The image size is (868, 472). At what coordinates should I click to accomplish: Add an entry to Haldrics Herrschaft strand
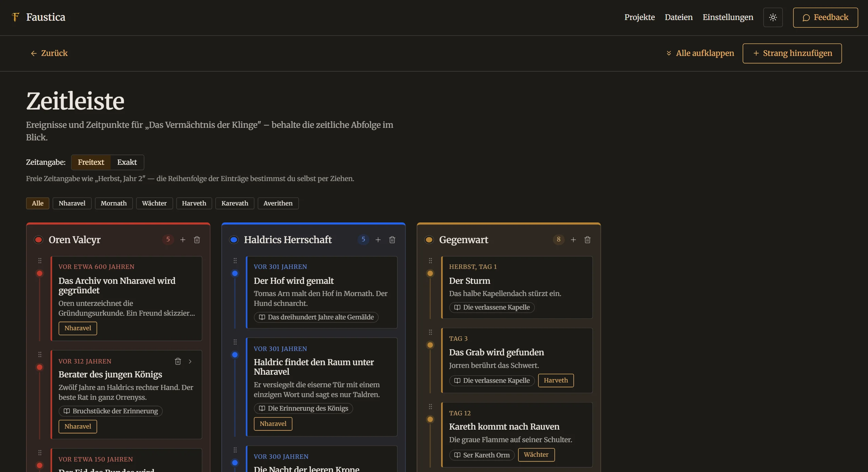tap(378, 240)
